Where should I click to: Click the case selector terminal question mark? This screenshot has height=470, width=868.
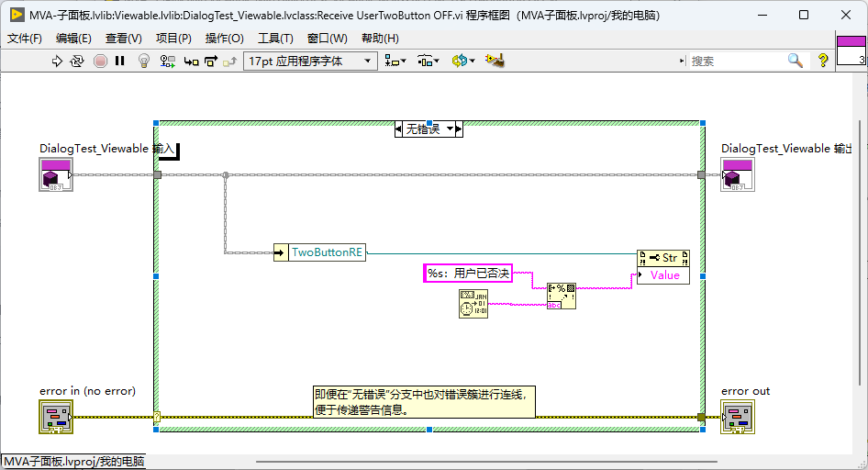pos(157,417)
